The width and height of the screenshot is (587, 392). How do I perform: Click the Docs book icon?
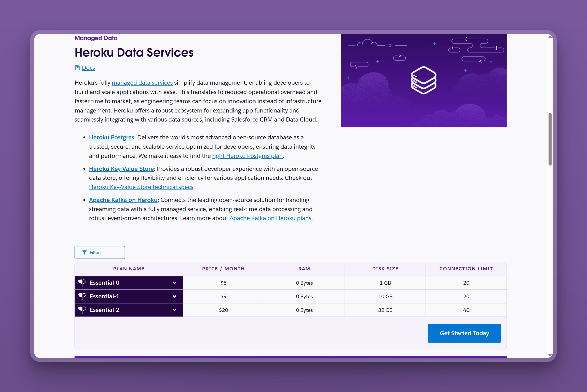tap(77, 68)
